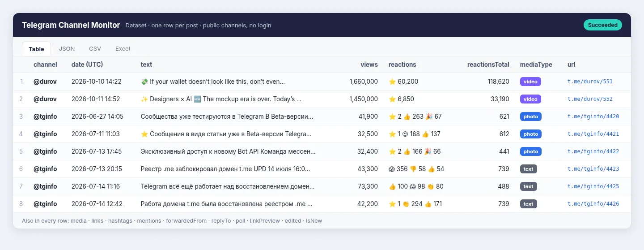
Task: Click reactionsTotal value 621
Action: (x=504, y=116)
